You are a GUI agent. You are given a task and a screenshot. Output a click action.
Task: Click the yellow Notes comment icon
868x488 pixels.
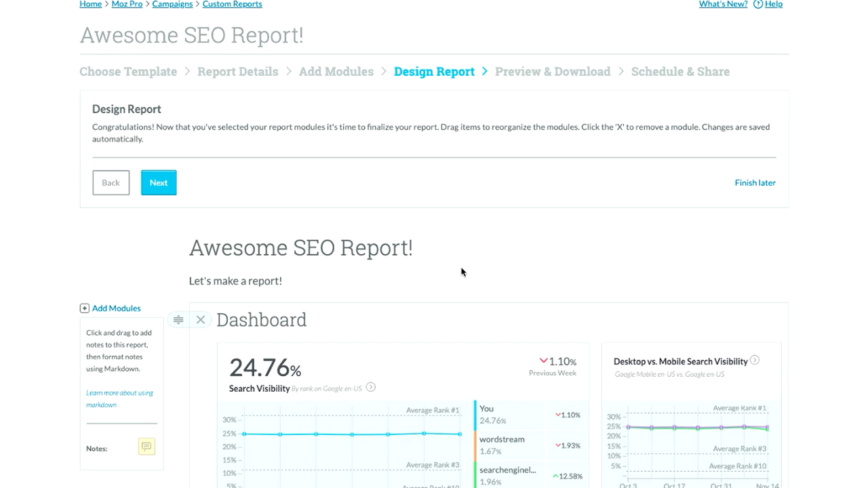coord(146,446)
